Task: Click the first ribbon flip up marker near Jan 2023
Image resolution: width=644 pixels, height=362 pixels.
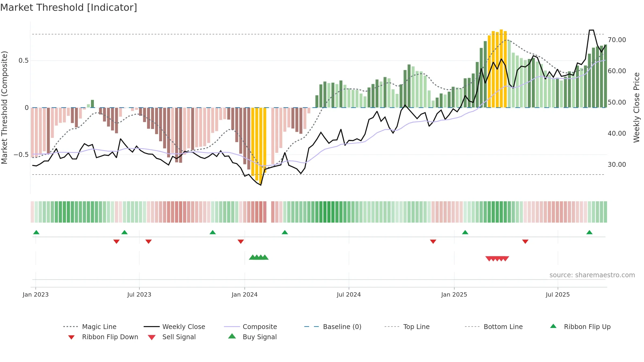Action: (x=36, y=232)
